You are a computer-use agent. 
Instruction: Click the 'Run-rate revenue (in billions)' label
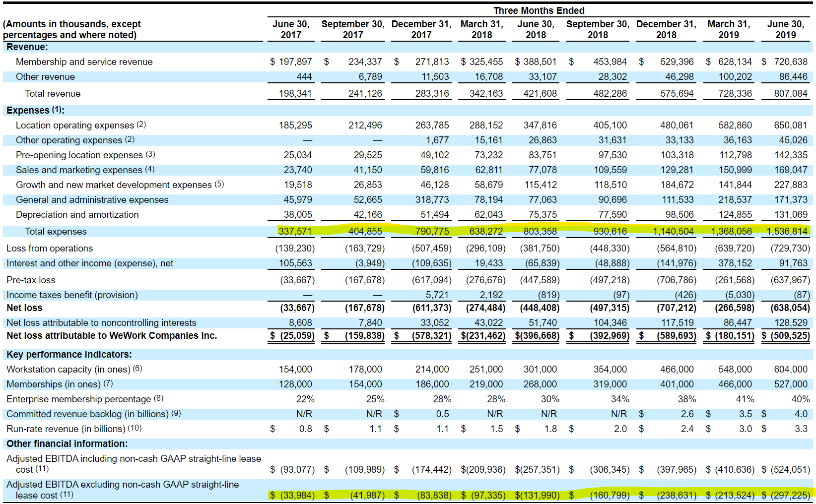[66, 429]
